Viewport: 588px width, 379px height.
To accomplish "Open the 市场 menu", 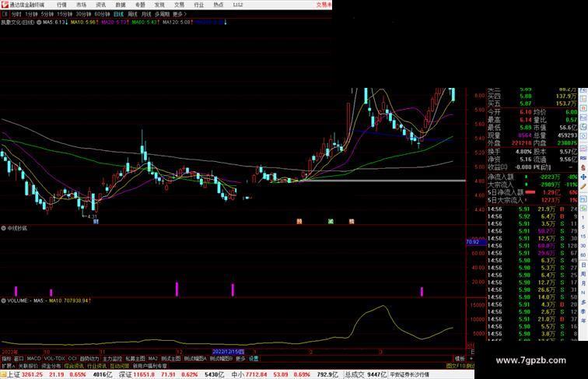I will (x=81, y=5).
